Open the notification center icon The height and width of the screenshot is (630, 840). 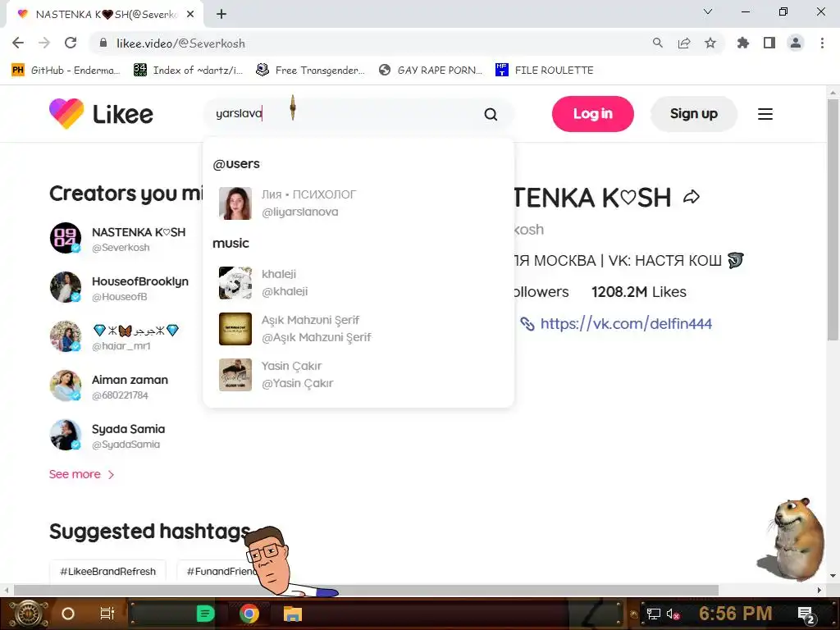[x=806, y=614]
